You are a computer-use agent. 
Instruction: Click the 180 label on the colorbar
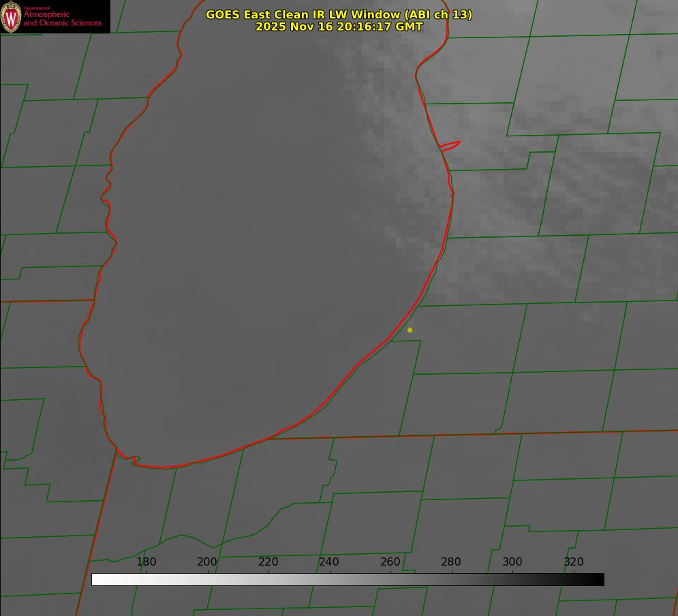coord(147,562)
